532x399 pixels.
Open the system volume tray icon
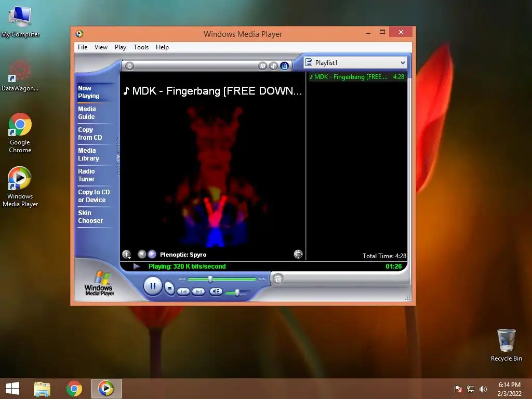(483, 389)
